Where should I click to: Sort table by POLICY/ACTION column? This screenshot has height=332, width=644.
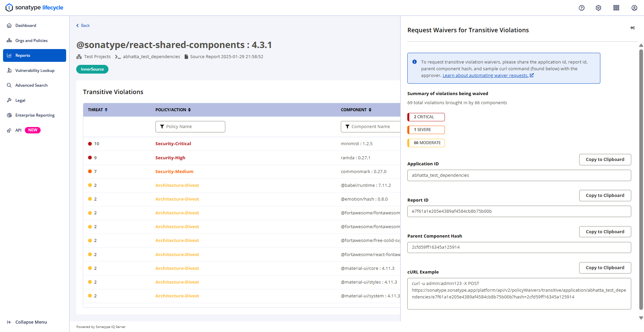tap(173, 110)
